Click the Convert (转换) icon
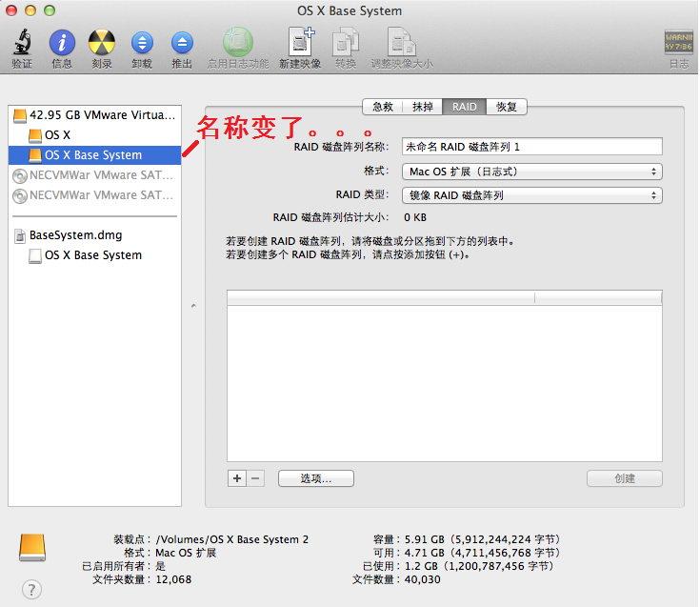The image size is (700, 607). click(346, 42)
